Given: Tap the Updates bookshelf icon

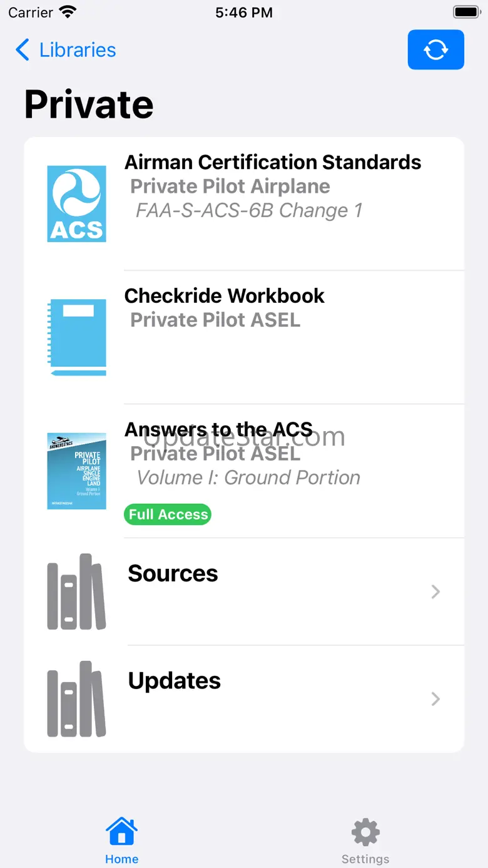Looking at the screenshot, I should tap(77, 698).
